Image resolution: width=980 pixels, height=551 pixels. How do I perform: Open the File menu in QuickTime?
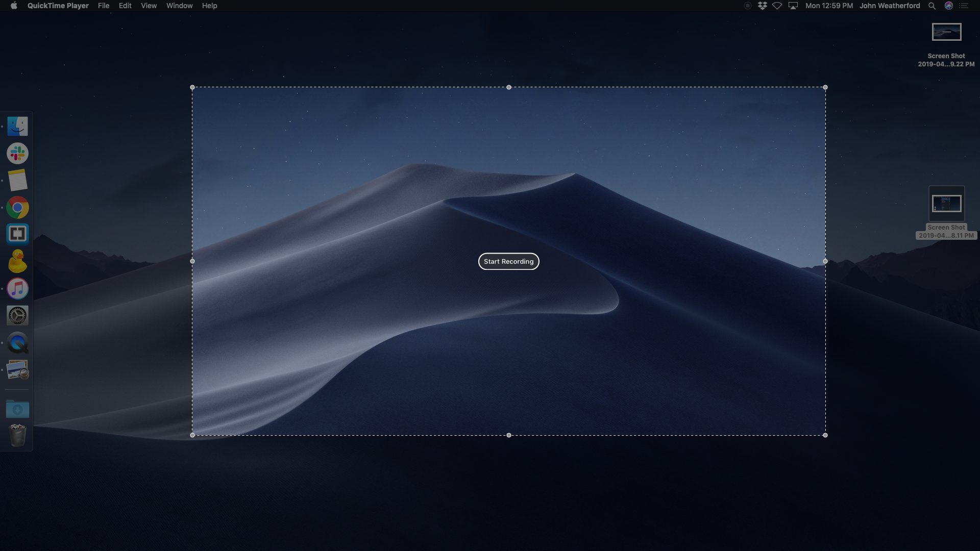[104, 6]
